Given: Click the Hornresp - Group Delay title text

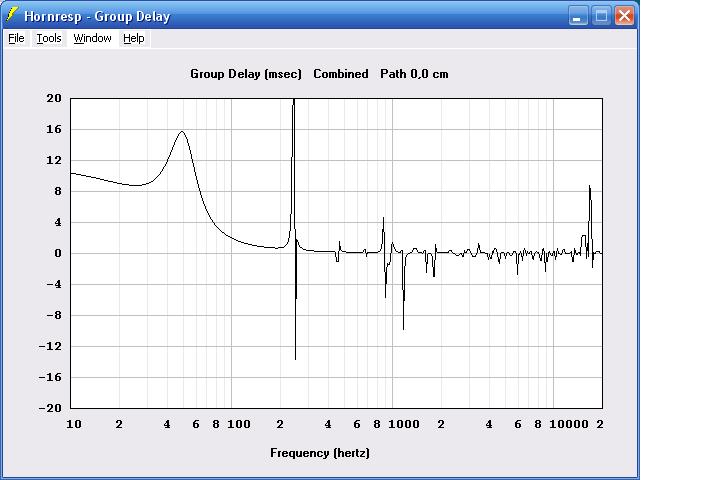Looking at the screenshot, I should pyautogui.click(x=97, y=16).
